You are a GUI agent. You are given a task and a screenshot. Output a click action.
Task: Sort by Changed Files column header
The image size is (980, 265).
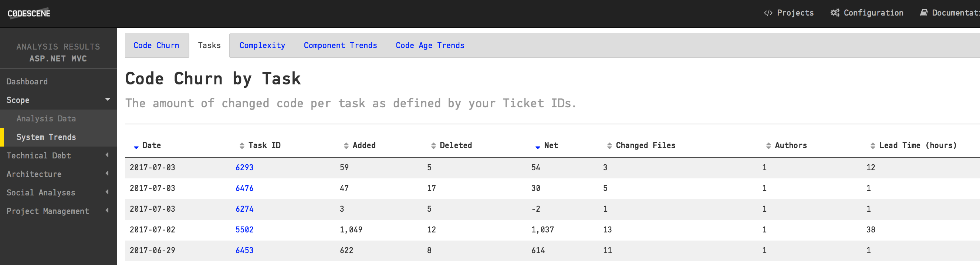[x=645, y=145]
